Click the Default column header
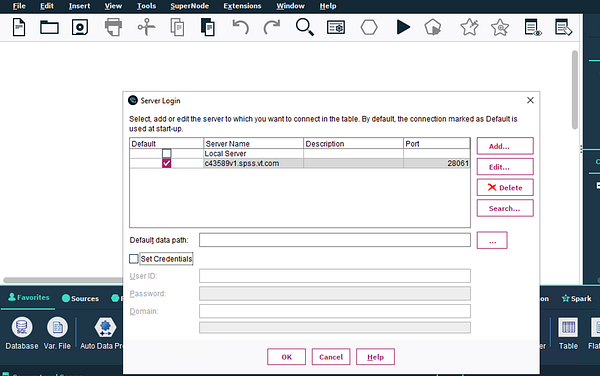This screenshot has width=600, height=376. click(166, 143)
